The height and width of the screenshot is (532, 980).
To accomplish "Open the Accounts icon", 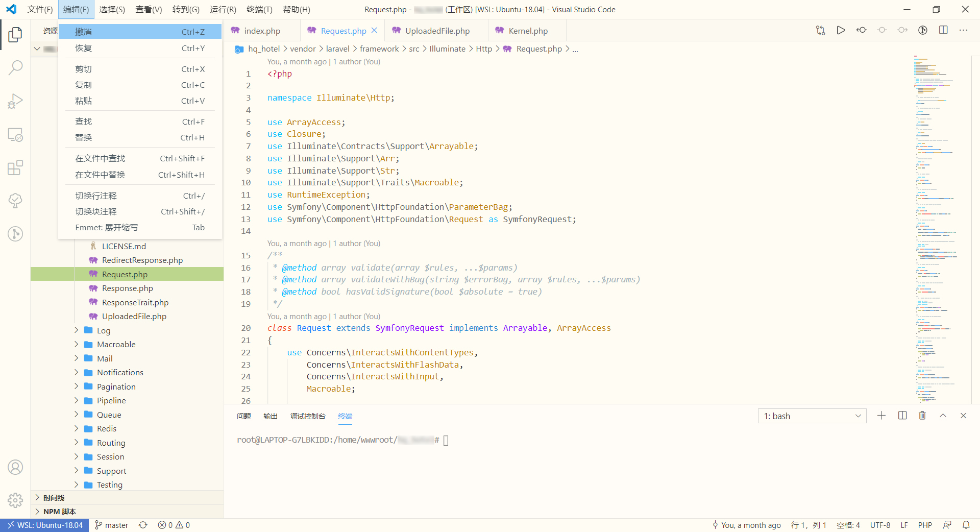I will pyautogui.click(x=15, y=467).
